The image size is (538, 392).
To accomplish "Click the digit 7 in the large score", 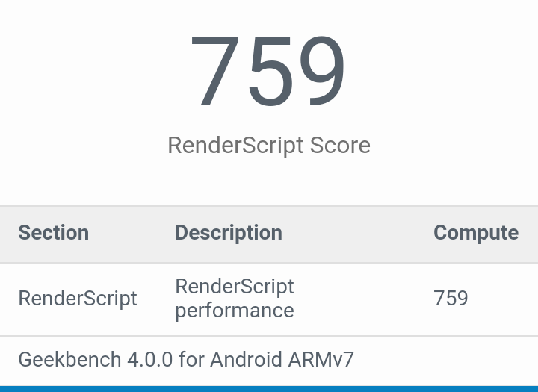I will 215,72.
